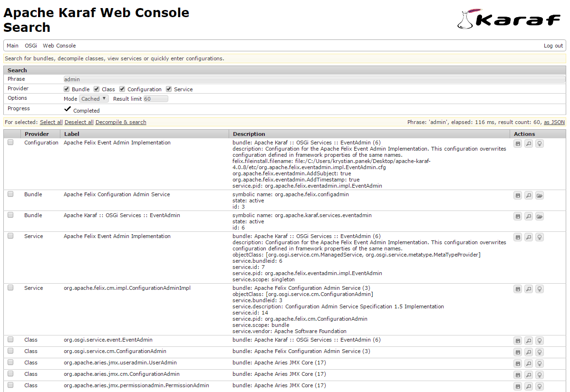The image size is (570, 392).
Task: Click label Apache Karaf :: OSGi Services :: EventAdmin
Action: click(x=122, y=215)
